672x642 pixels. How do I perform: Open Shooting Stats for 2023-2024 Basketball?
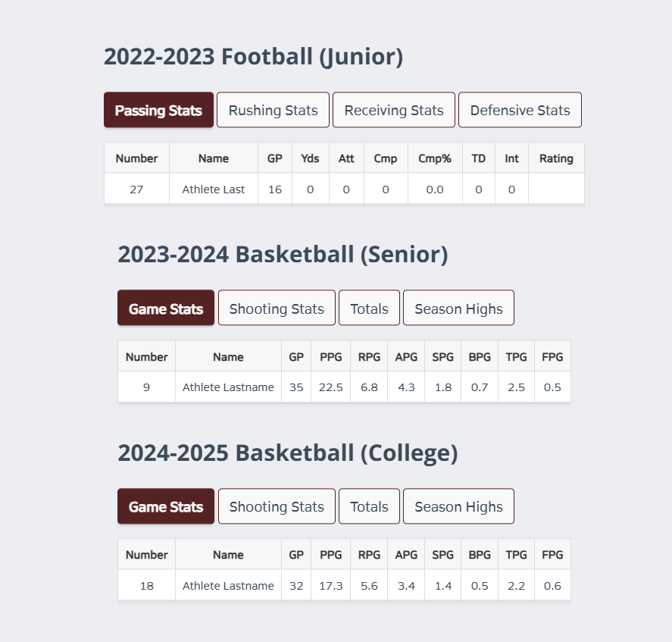click(x=277, y=308)
